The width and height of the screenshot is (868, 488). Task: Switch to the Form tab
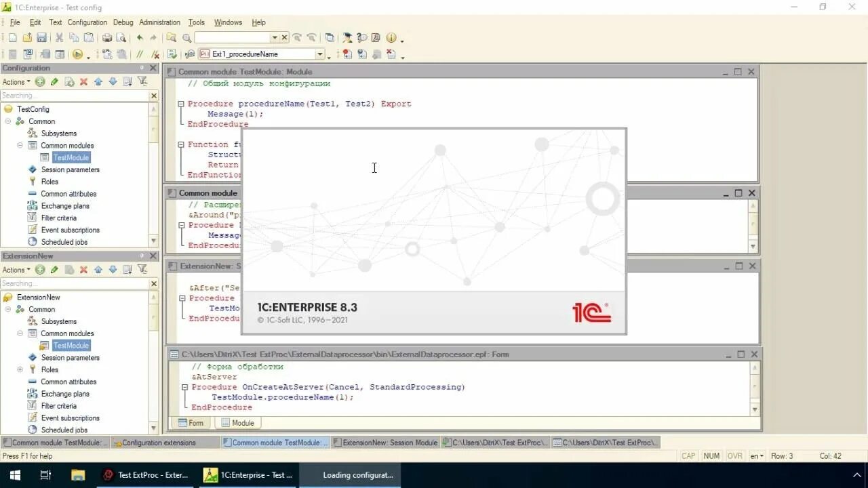click(191, 423)
